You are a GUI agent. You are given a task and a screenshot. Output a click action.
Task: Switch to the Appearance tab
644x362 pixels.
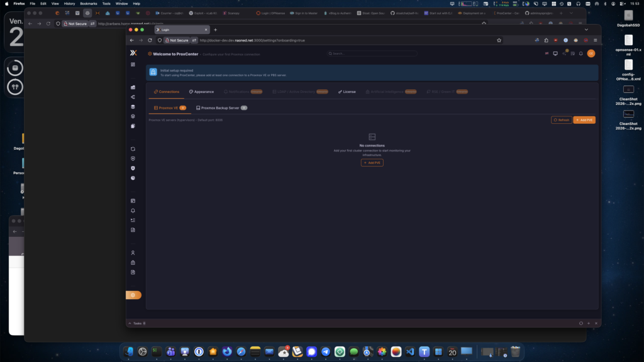click(201, 92)
